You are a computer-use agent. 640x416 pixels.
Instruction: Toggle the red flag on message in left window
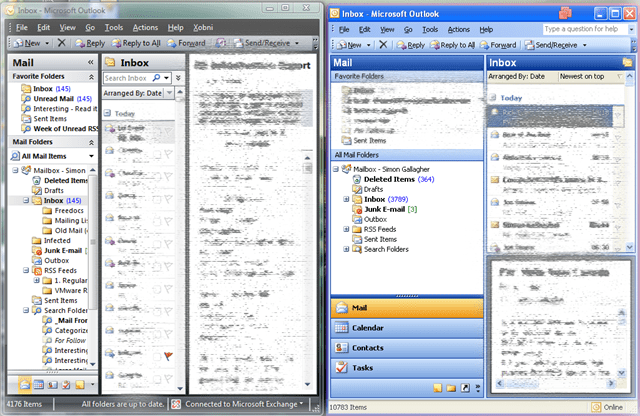(167, 357)
